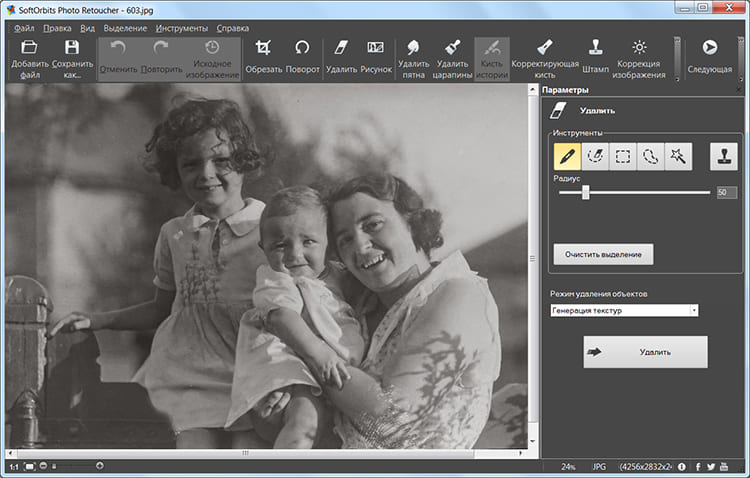This screenshot has height=478, width=750.
Task: Close the Параметры panel
Action: tap(739, 90)
